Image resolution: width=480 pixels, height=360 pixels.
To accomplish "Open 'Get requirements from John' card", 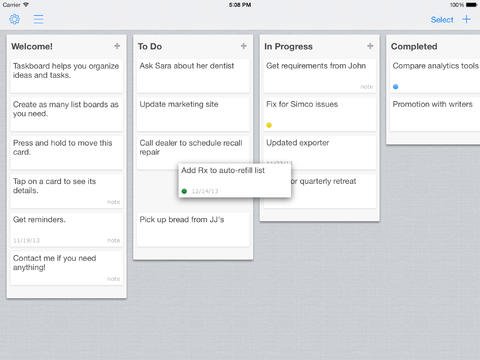I will click(320, 76).
